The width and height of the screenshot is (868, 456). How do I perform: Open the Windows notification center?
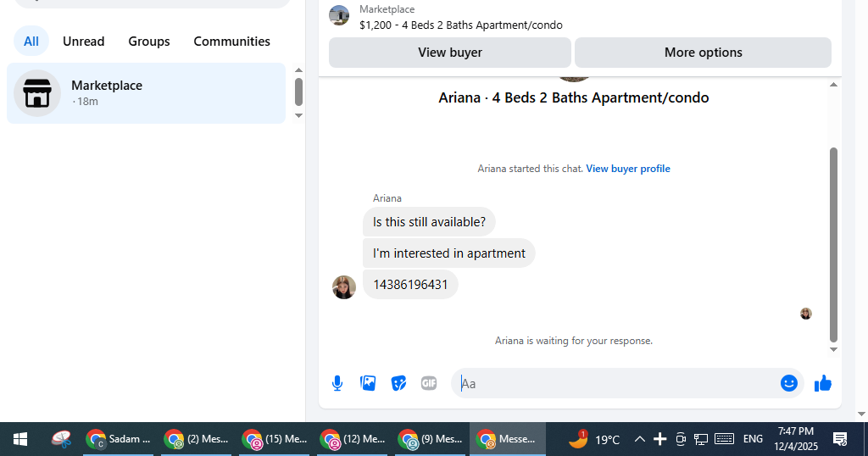click(x=840, y=439)
